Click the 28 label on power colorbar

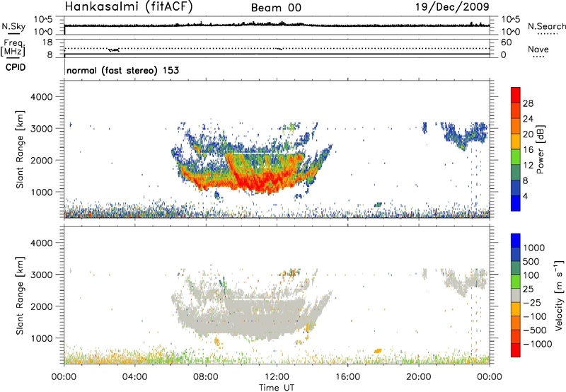pos(528,103)
